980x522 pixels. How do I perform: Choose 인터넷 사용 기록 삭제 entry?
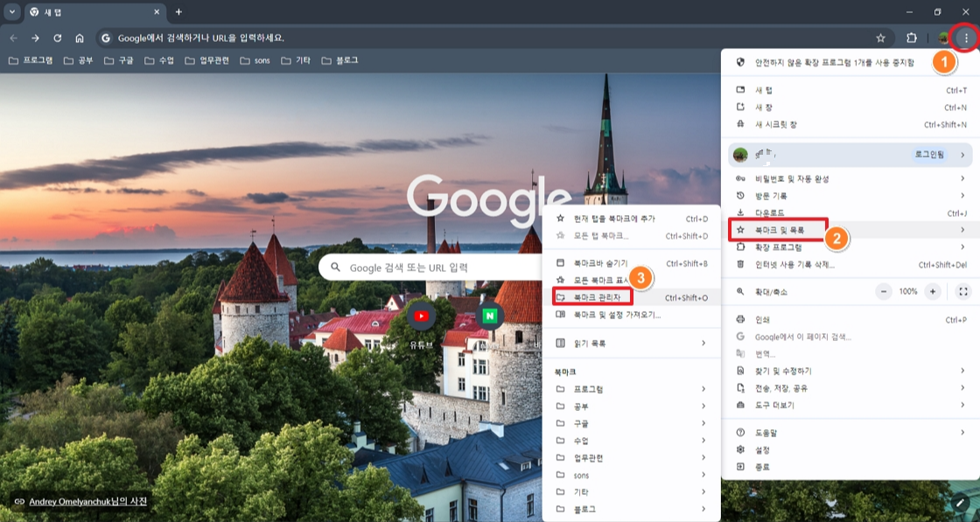(850, 264)
